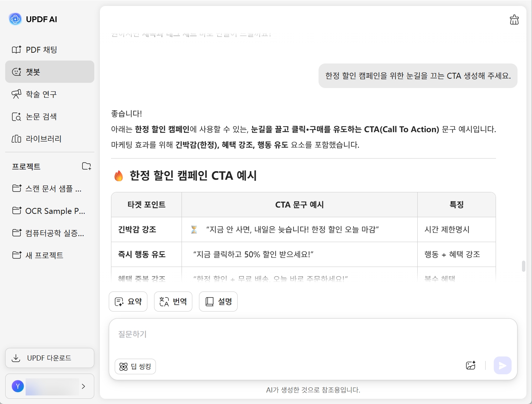Screen dimensions: 532x404
Task: Click the new project folder icon
Action: [x=87, y=166]
